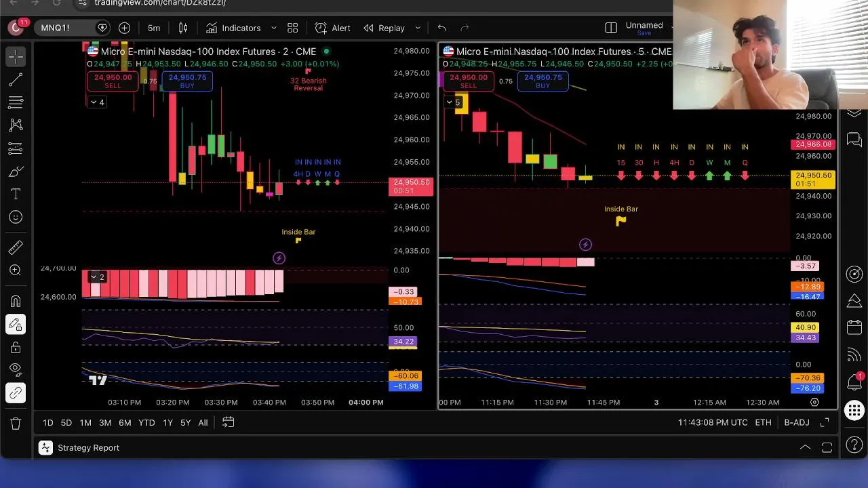Select the 1Y date range
The image size is (868, 488).
(x=167, y=422)
